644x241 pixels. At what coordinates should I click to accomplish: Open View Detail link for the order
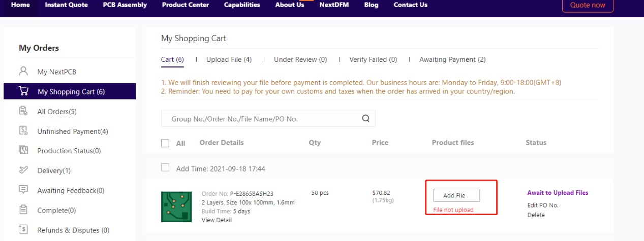[217, 220]
